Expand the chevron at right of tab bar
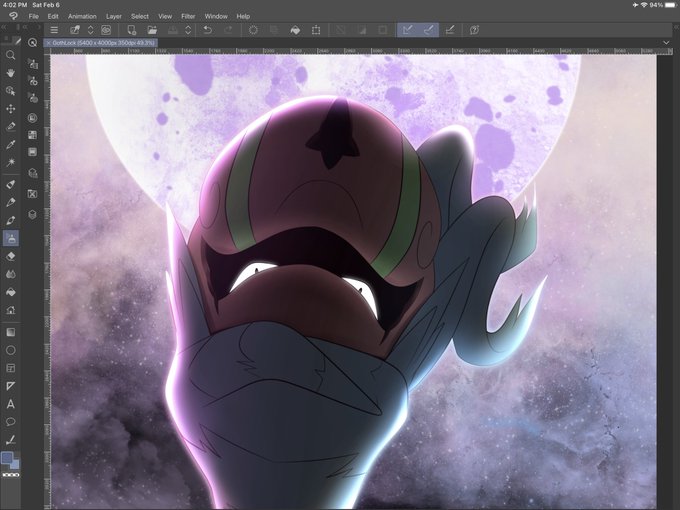Image resolution: width=680 pixels, height=510 pixels. pos(666,42)
